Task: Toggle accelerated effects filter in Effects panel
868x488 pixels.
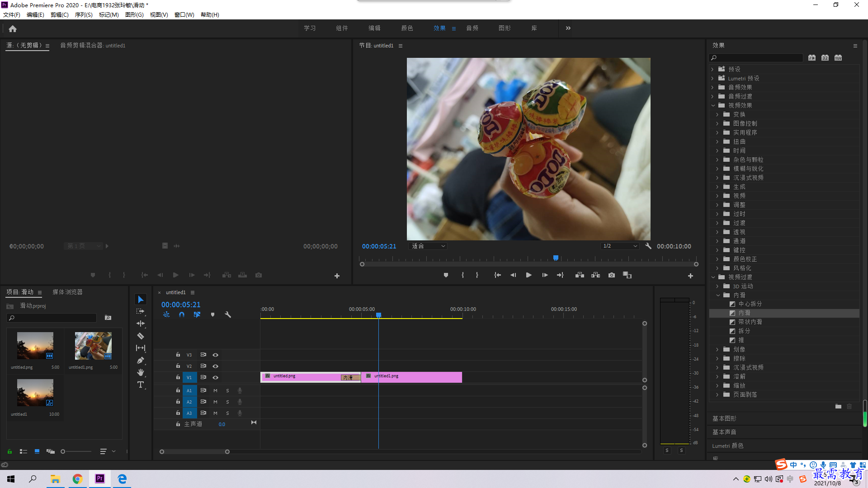Action: point(812,58)
